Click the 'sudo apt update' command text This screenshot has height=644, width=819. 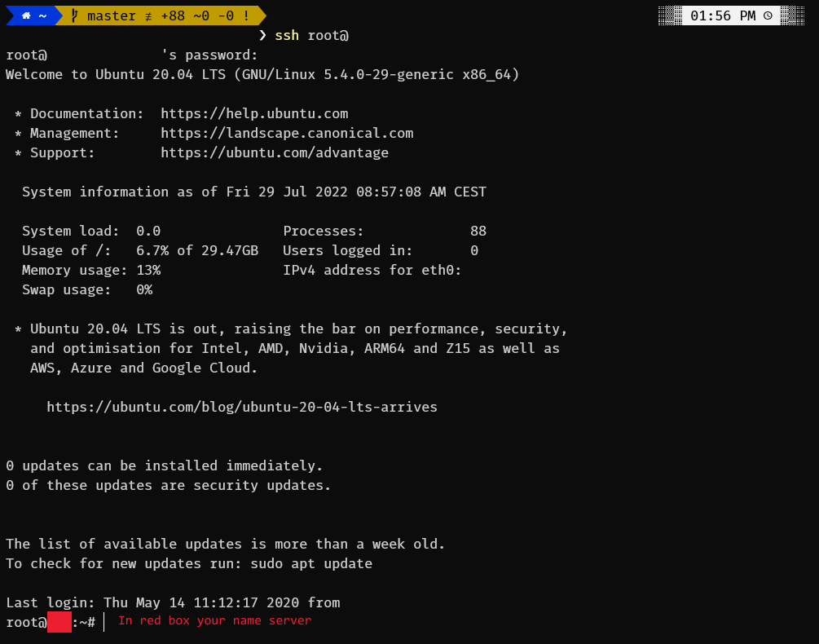click(x=311, y=563)
